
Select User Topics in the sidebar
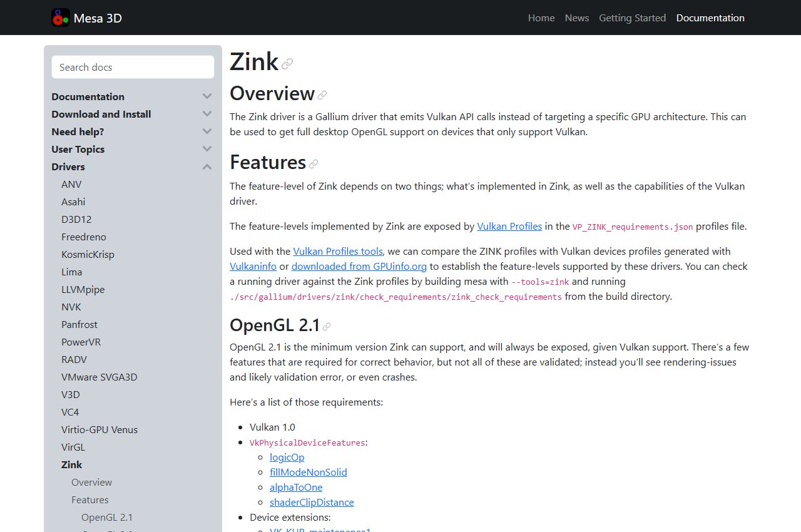78,149
